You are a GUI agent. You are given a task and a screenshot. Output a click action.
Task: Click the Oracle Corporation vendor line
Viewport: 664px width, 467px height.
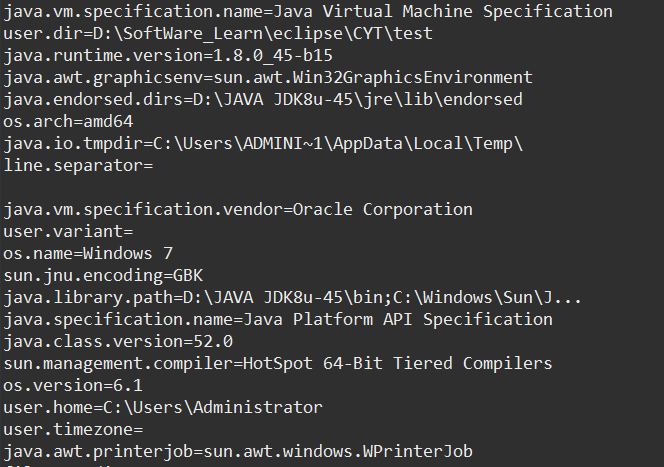(238, 210)
